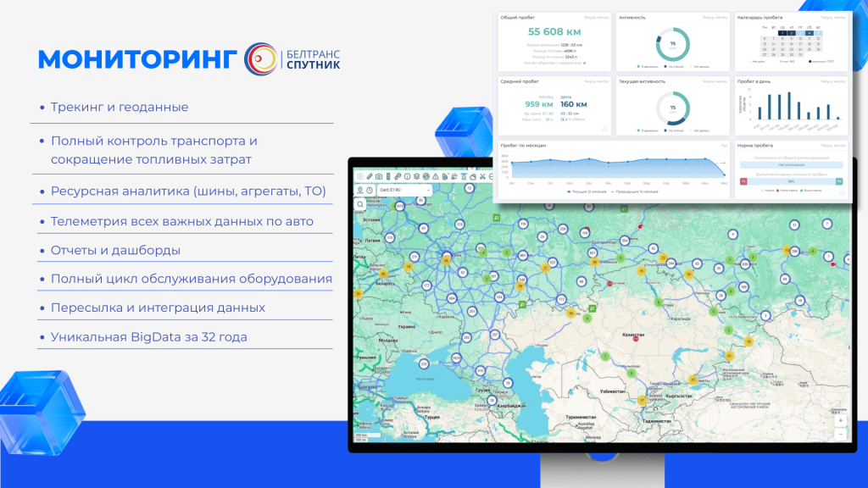
Task: Select day 1 in Календарь пробега
Action: 782,33
